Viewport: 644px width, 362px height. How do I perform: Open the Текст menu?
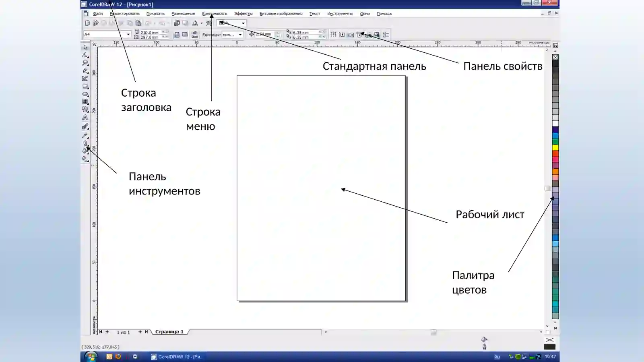tap(315, 14)
